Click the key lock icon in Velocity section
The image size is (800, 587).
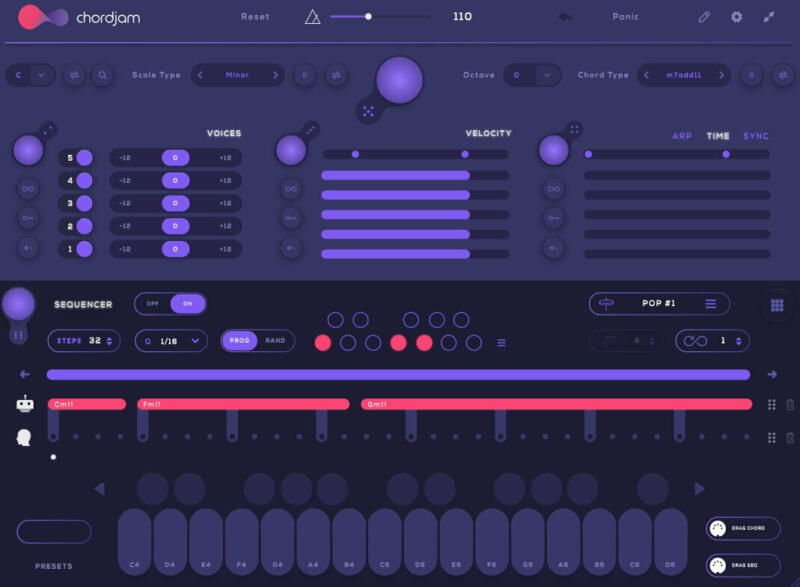pos(291,218)
